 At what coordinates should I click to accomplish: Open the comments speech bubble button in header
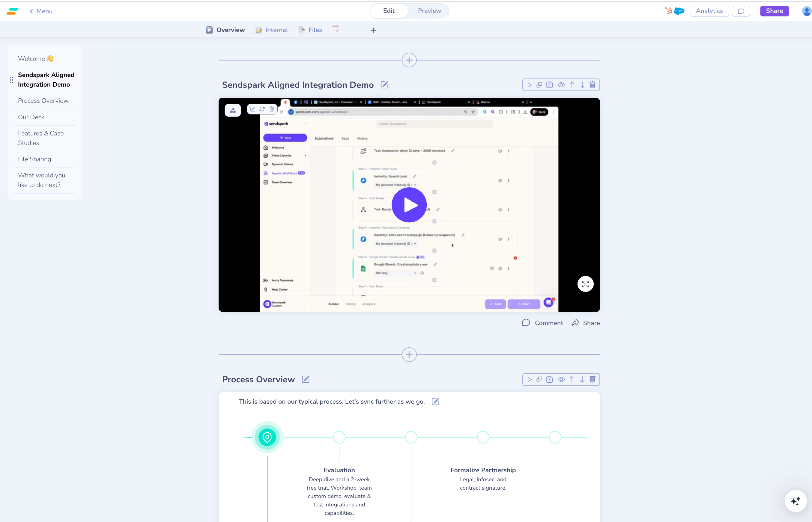click(x=741, y=11)
